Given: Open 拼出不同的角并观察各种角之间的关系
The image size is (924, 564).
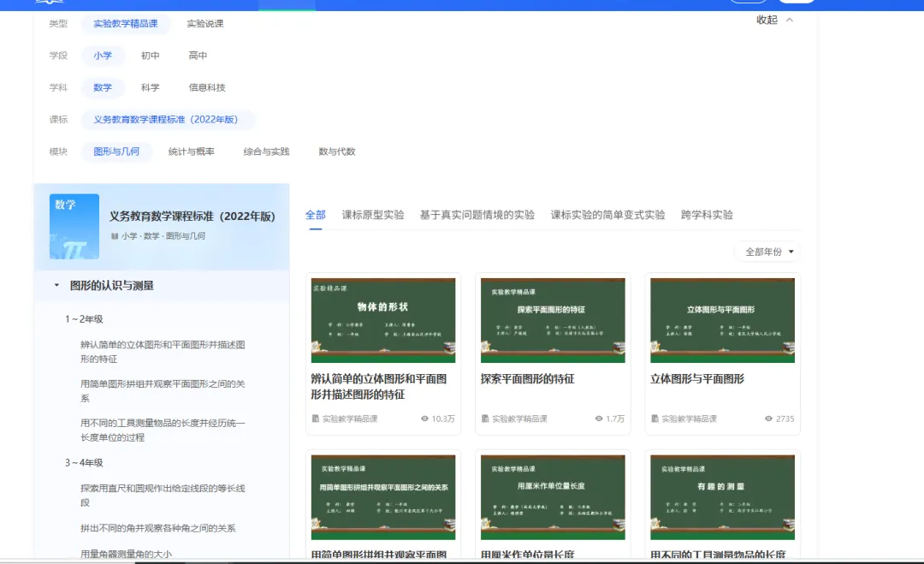Looking at the screenshot, I should (x=158, y=528).
